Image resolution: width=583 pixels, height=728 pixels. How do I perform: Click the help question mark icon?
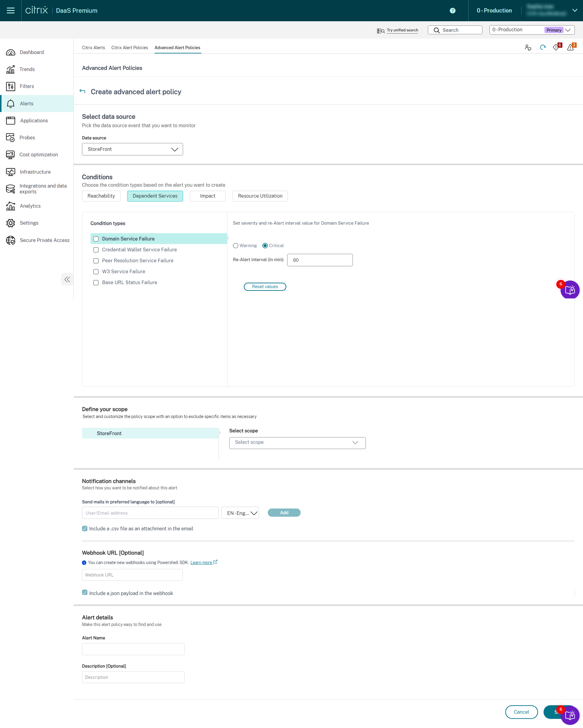tap(452, 10)
